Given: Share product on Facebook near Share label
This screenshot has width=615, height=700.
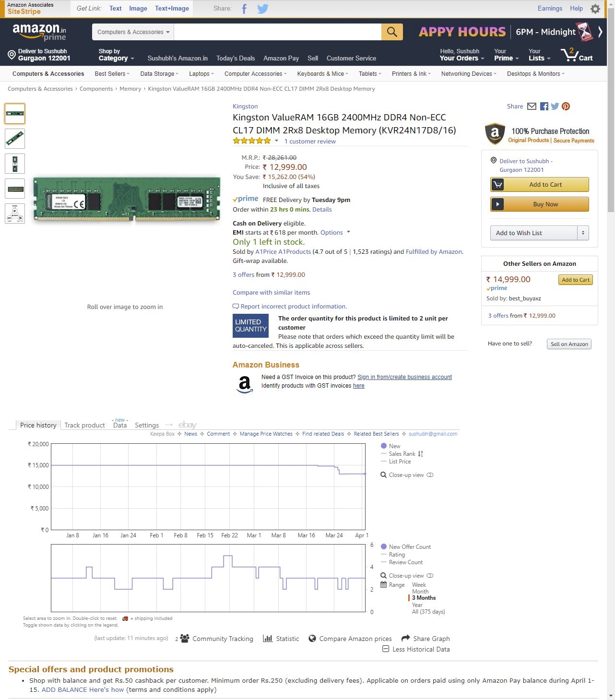Looking at the screenshot, I should [544, 107].
